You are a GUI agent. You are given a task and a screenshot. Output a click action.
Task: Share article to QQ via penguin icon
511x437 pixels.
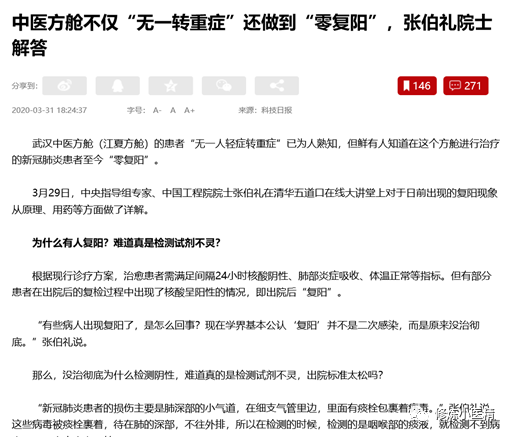118,86
